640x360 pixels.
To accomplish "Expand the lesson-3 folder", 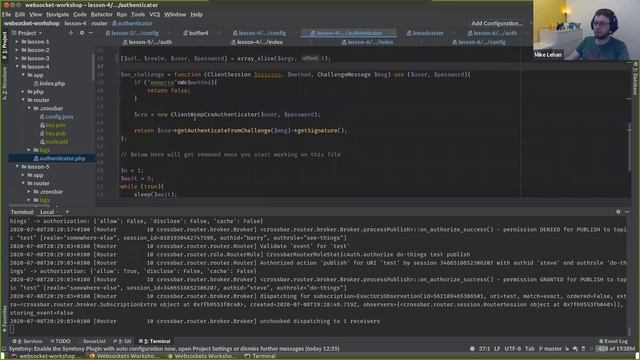I will coord(17,58).
